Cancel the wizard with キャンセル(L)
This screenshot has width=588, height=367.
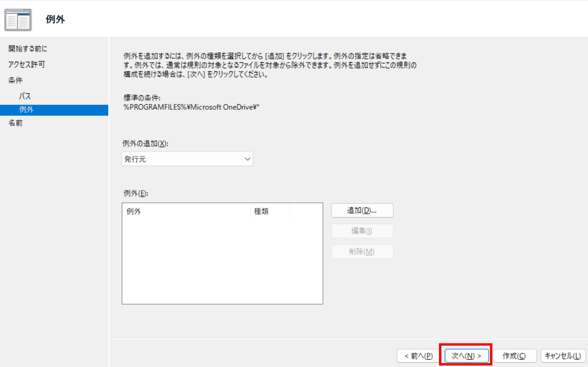[x=563, y=356]
